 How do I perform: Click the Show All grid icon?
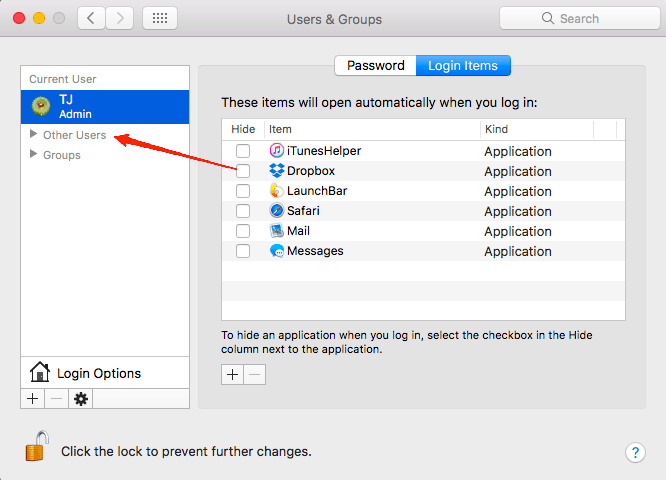[x=161, y=18]
